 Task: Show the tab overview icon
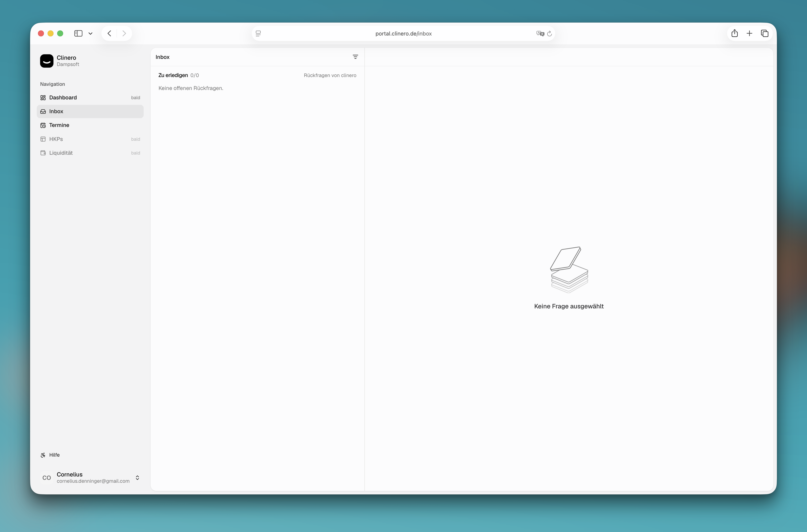coord(765,33)
